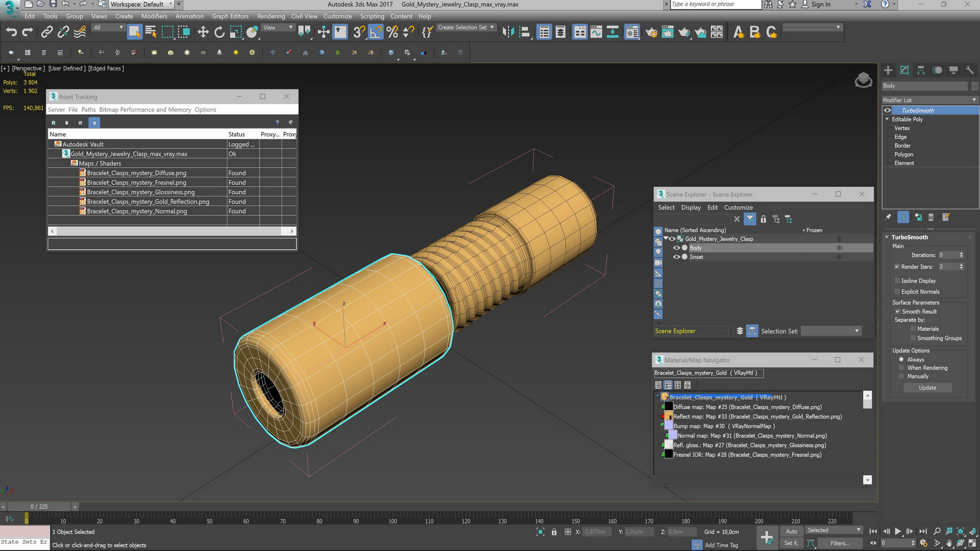
Task: Click the Play Animation button
Action: coord(898,532)
